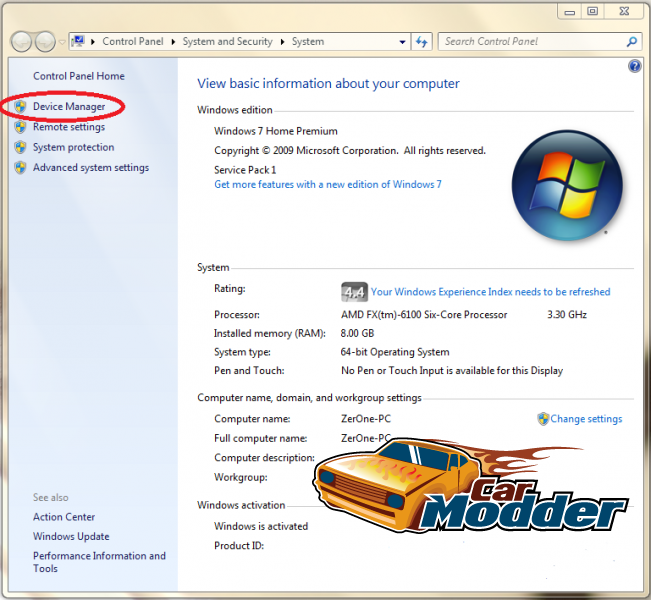Click the Refresh button in address bar
The image size is (651, 600).
tap(421, 42)
